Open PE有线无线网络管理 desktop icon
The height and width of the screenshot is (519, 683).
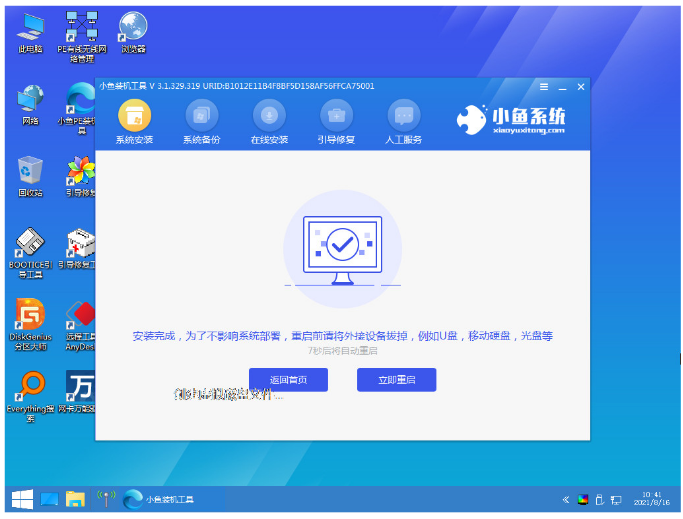pyautogui.click(x=81, y=37)
